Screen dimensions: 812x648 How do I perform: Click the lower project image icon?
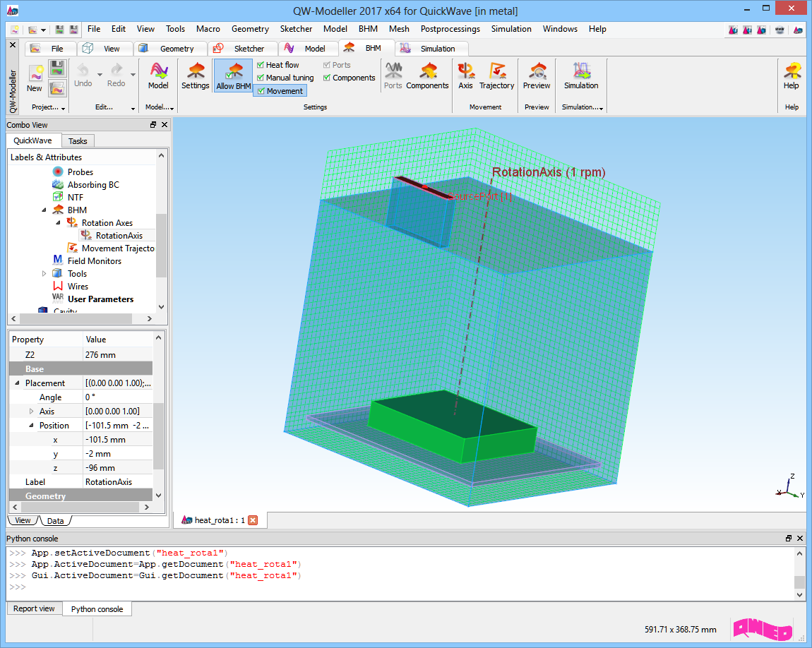pos(57,88)
